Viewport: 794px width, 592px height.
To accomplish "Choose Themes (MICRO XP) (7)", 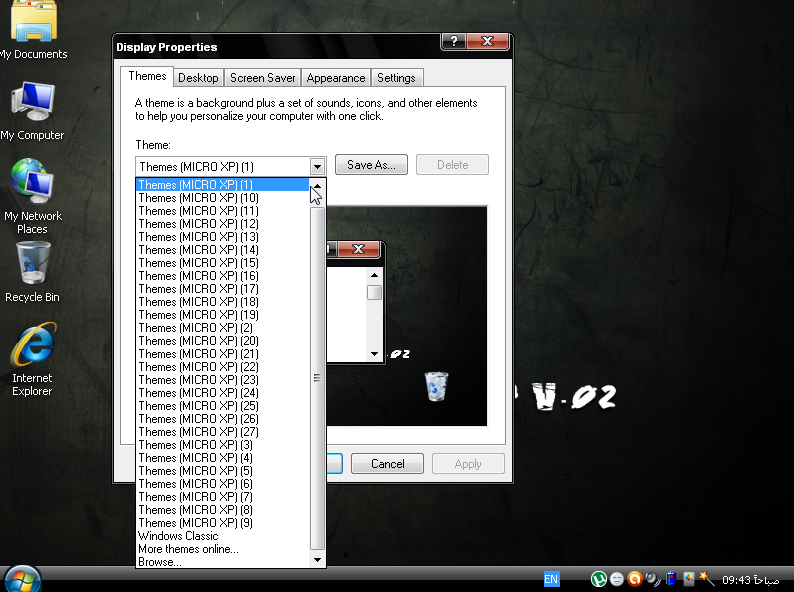I will (x=223, y=496).
